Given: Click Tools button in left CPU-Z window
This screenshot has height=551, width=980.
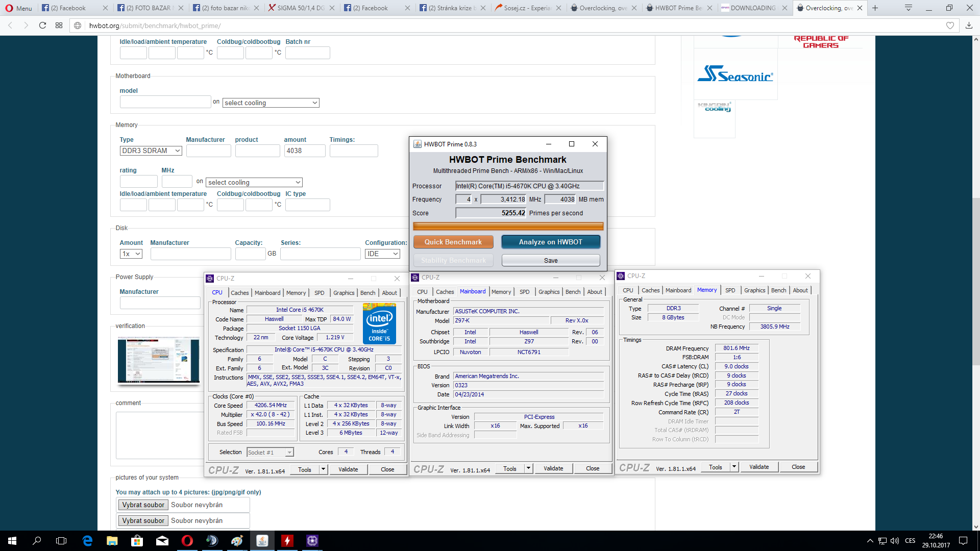Looking at the screenshot, I should (305, 470).
